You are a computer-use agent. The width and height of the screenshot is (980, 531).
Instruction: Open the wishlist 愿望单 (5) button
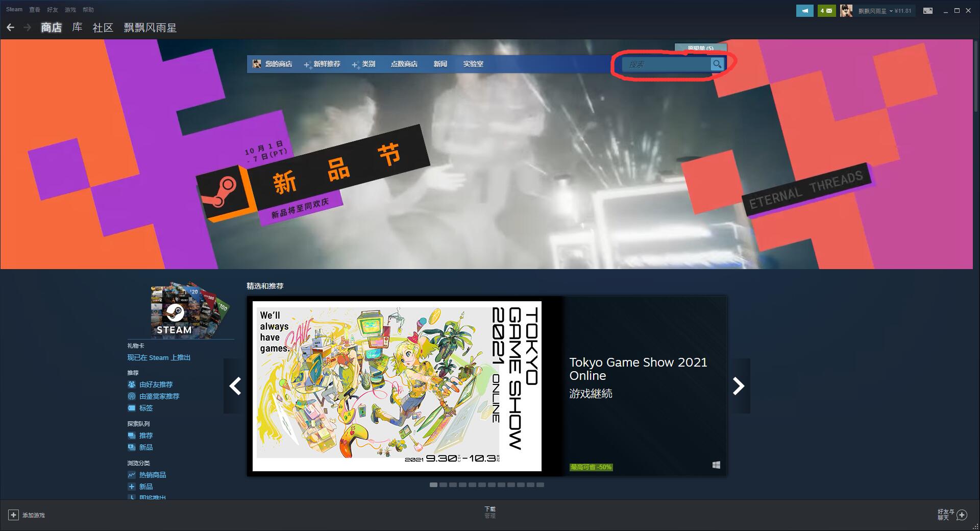[701, 48]
